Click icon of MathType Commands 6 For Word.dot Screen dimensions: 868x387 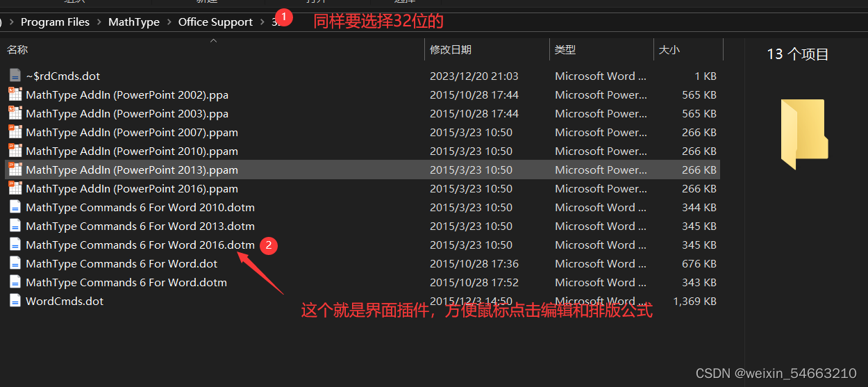pos(15,263)
